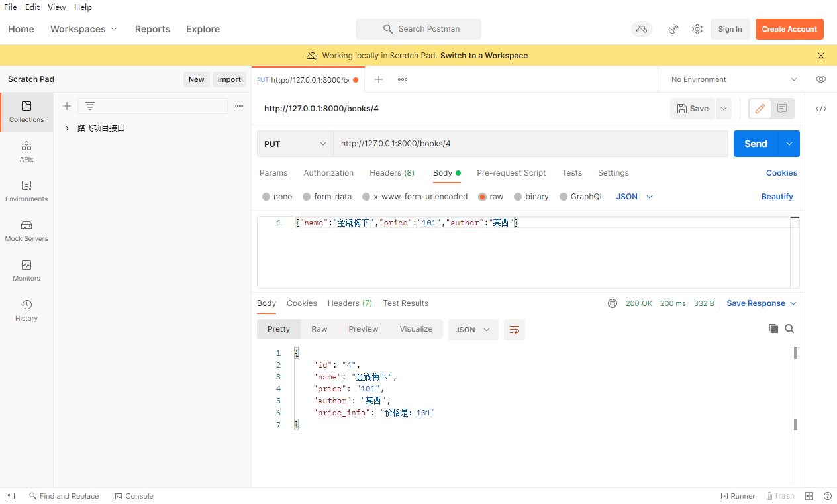
Task: Toggle the response line wrap icon
Action: [514, 330]
